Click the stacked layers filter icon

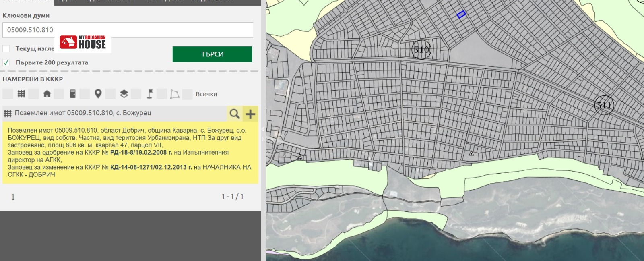(x=124, y=94)
